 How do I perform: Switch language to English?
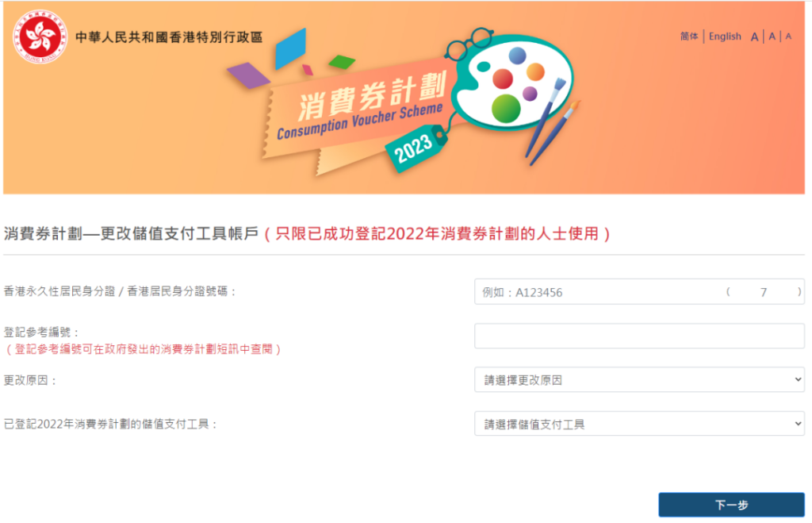tap(725, 37)
